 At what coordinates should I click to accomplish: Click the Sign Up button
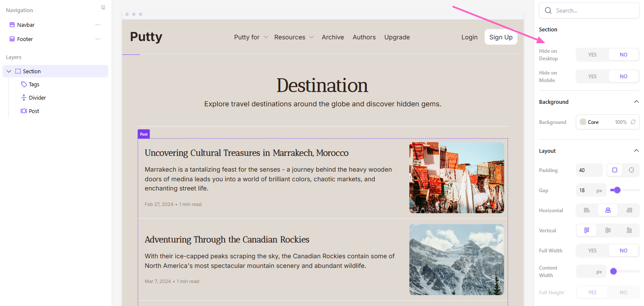pyautogui.click(x=501, y=37)
